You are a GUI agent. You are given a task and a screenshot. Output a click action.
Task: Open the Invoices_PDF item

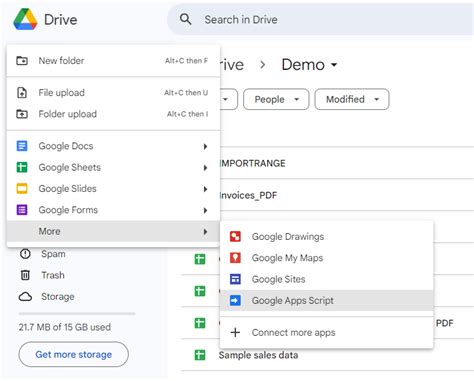(x=248, y=195)
